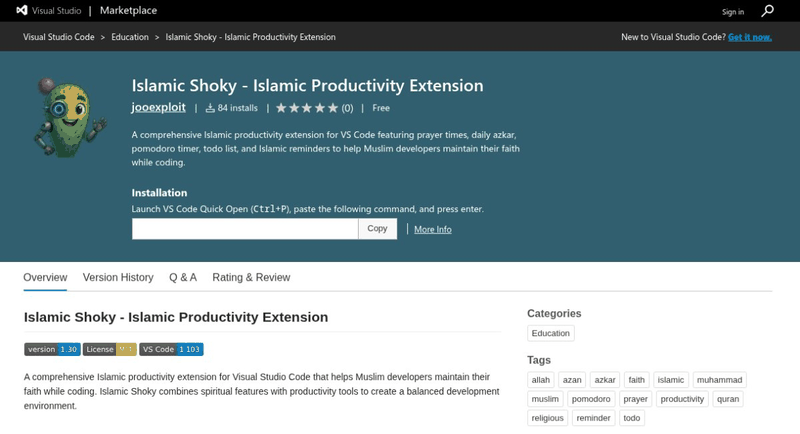Select the reminder tag
Image resolution: width=800 pixels, height=434 pixels.
[x=593, y=418]
